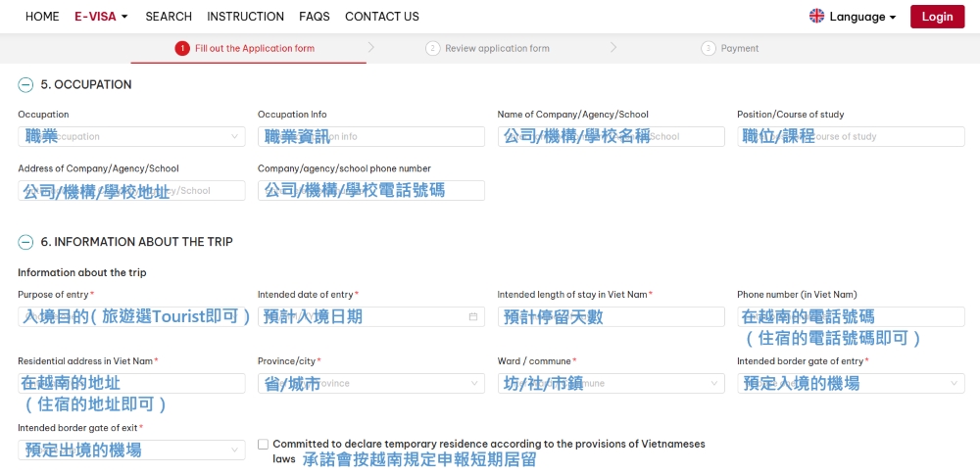The width and height of the screenshot is (980, 474).
Task: Expand the Ward / commune dropdown
Action: 611,384
